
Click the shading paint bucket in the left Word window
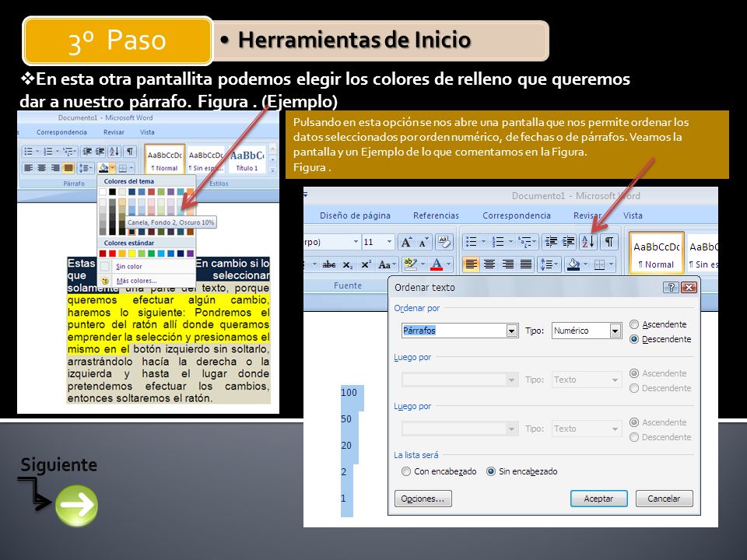coord(103,168)
